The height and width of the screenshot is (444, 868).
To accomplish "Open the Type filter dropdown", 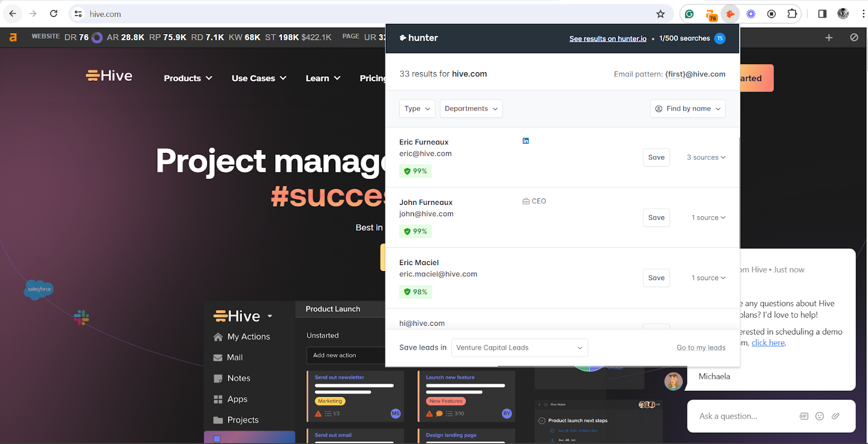I will coord(417,108).
